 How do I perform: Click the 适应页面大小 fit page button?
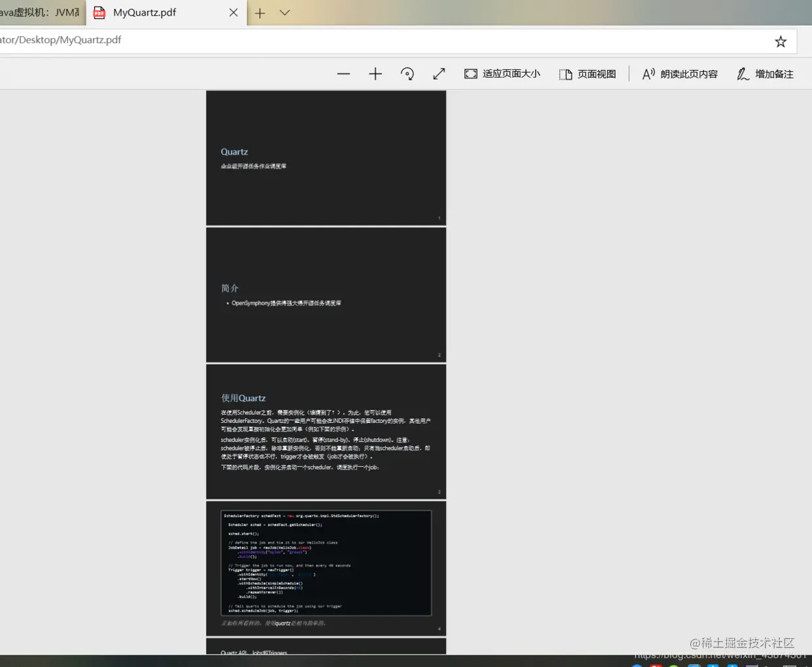pyautogui.click(x=502, y=74)
